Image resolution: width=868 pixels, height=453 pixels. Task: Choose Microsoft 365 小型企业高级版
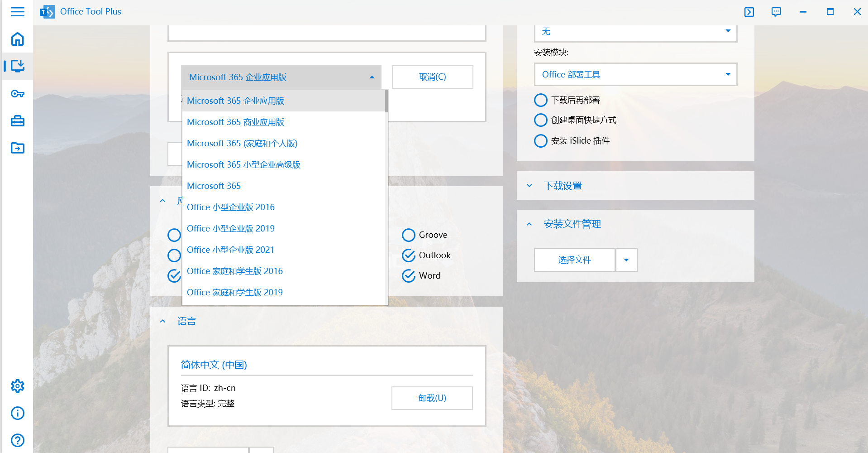pyautogui.click(x=284, y=164)
